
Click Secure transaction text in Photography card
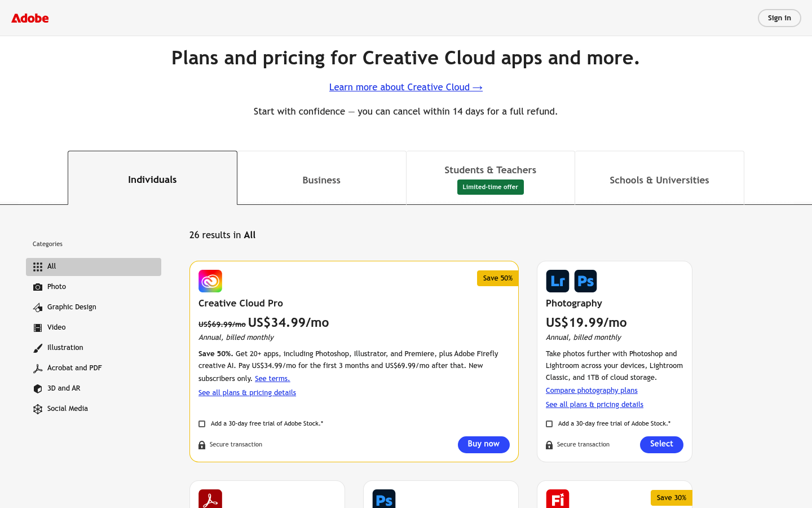point(583,445)
